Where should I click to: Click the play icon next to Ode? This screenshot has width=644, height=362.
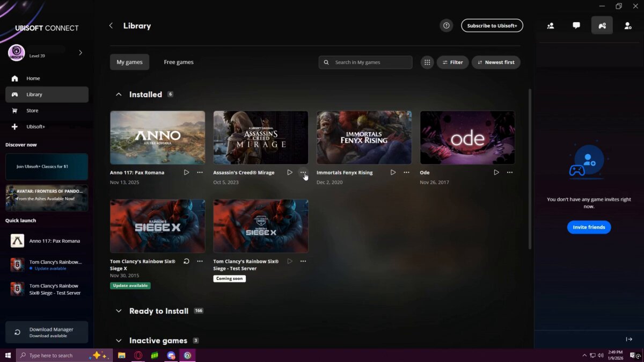[x=496, y=172]
